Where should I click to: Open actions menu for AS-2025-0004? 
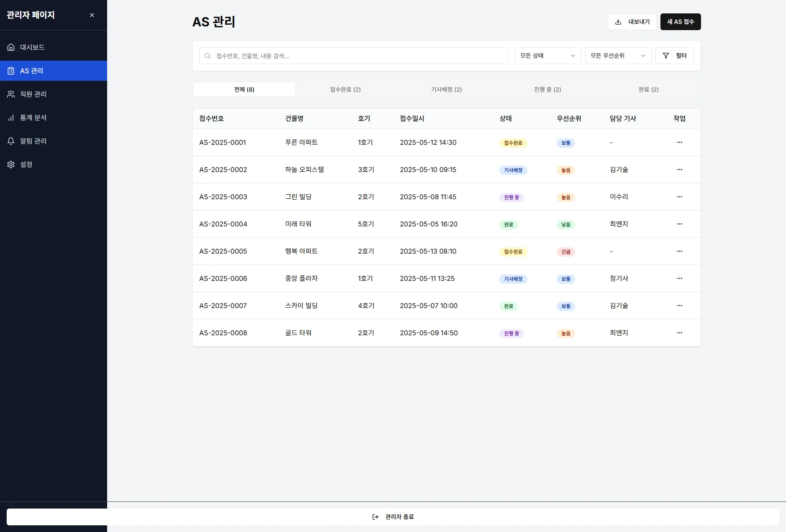(680, 224)
